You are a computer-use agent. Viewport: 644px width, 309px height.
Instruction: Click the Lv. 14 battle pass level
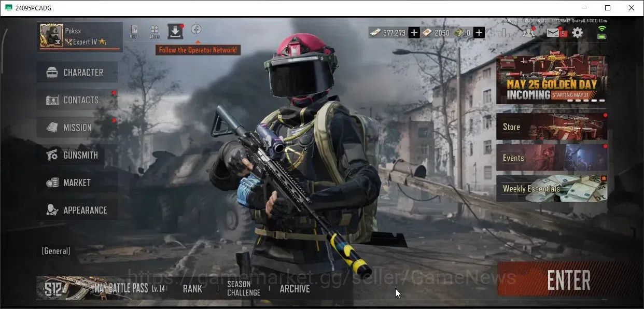click(158, 289)
